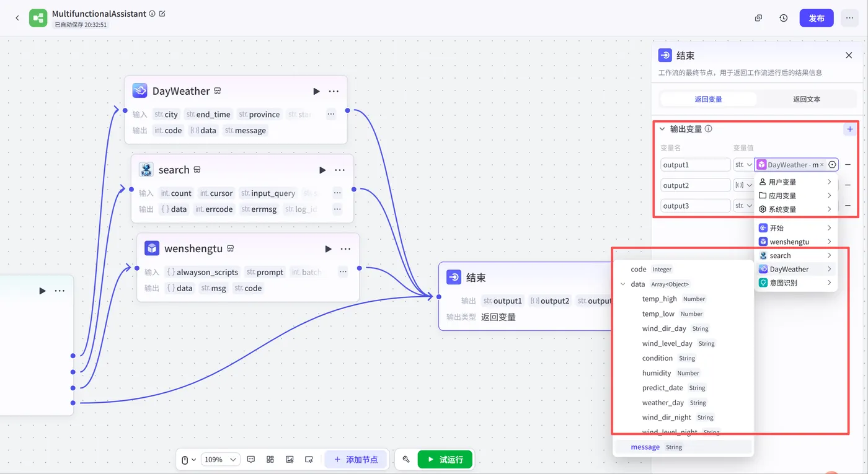This screenshot has width=868, height=474.
Task: Open wenshengtu submenu in variable list
Action: coord(796,242)
